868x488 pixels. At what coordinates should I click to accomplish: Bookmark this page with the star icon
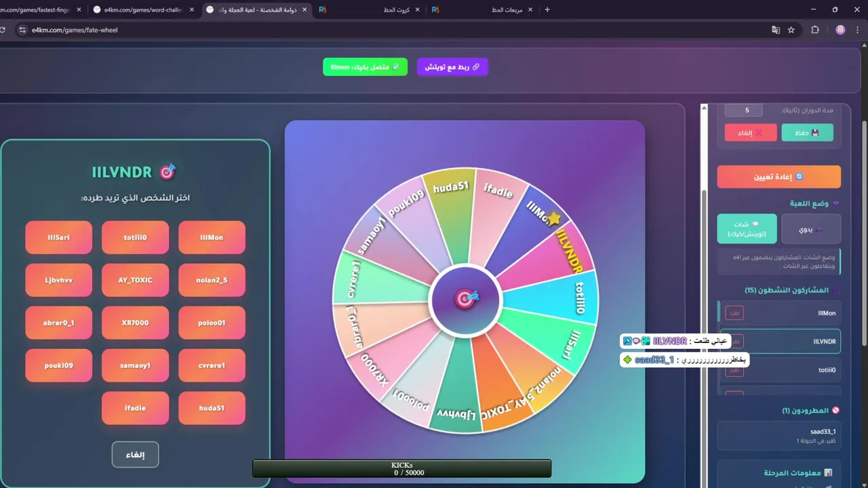791,30
